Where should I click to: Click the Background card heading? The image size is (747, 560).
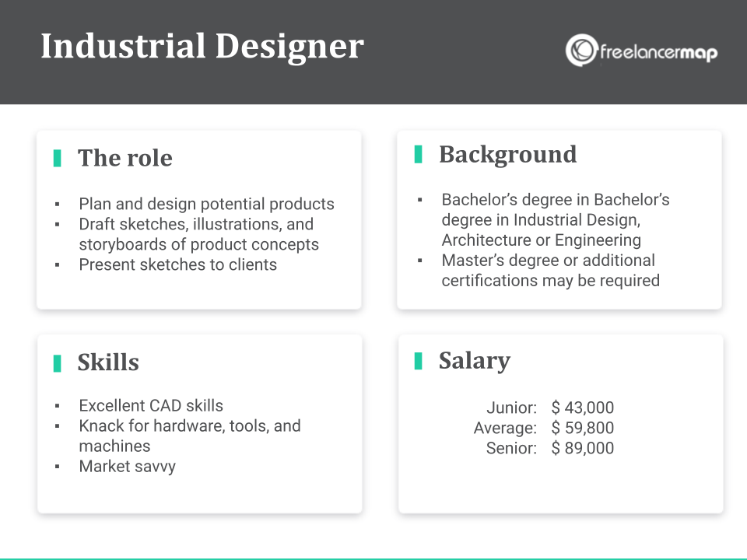coord(508,154)
